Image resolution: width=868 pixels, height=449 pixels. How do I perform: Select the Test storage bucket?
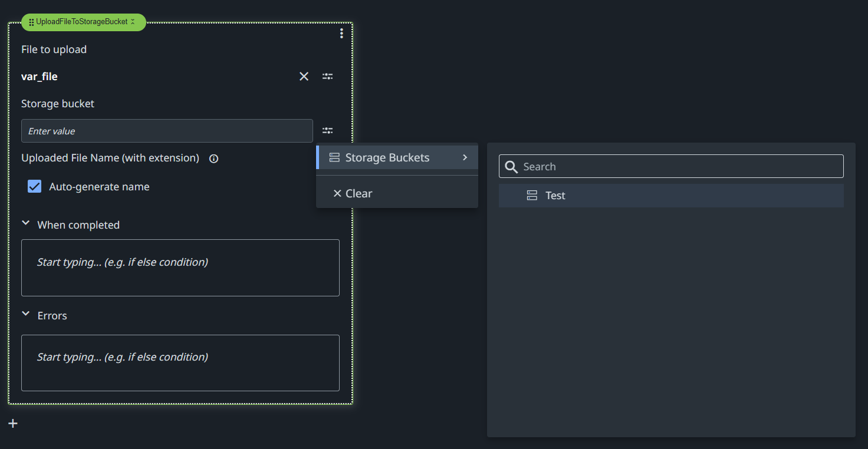click(555, 195)
